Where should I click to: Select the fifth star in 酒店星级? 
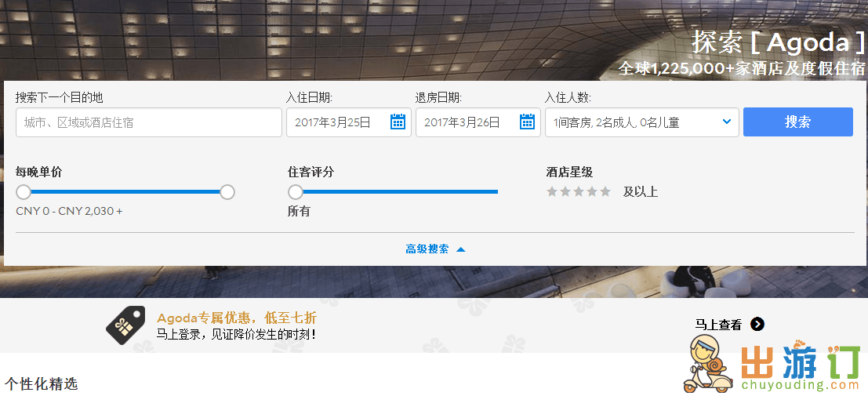(605, 191)
